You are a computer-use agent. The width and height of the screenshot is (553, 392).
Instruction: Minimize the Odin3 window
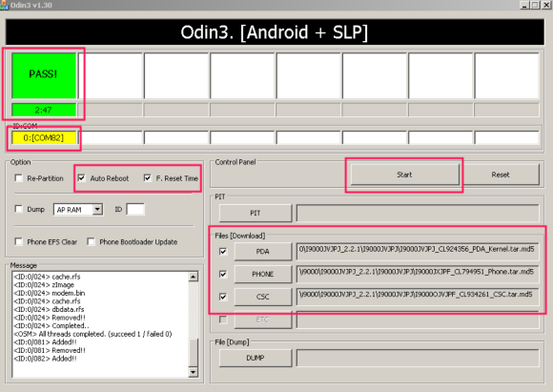(524, 5)
